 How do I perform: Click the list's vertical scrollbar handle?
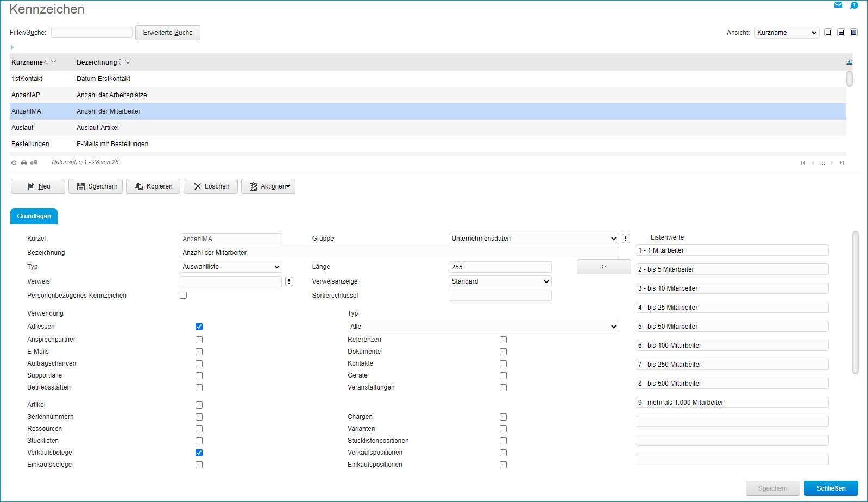coord(850,79)
